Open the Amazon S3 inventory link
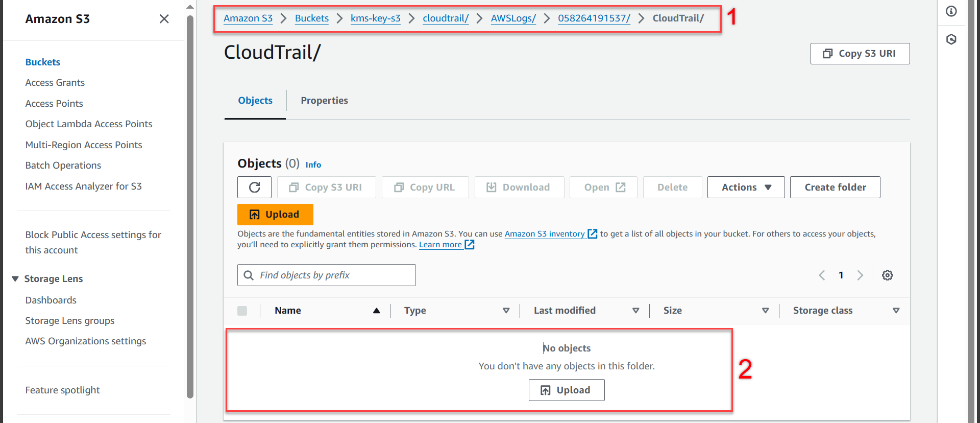980x423 pixels. click(545, 234)
